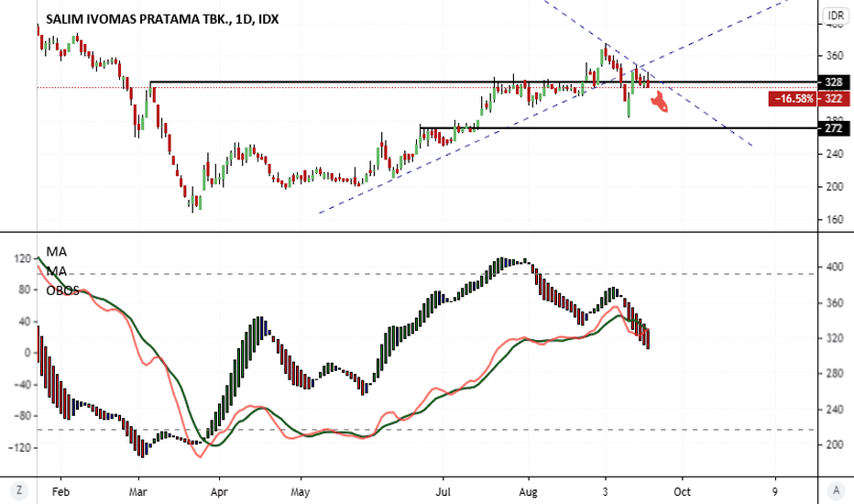Open the IDR currency selector

836,16
